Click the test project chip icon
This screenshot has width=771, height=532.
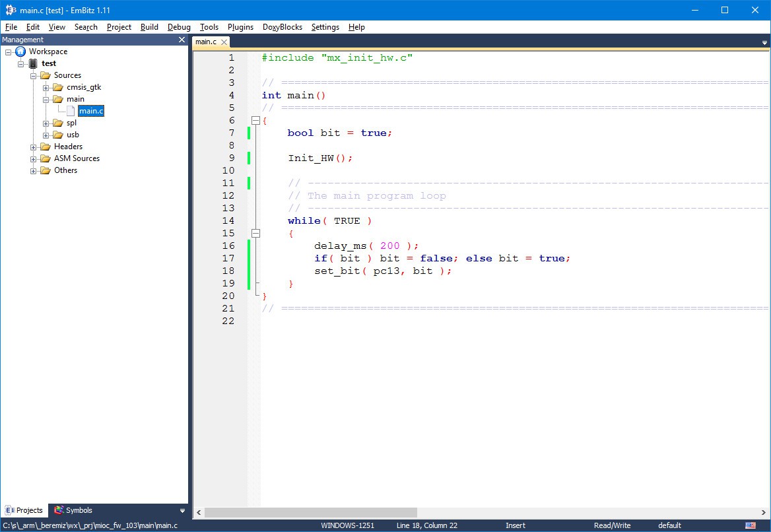[x=33, y=63]
